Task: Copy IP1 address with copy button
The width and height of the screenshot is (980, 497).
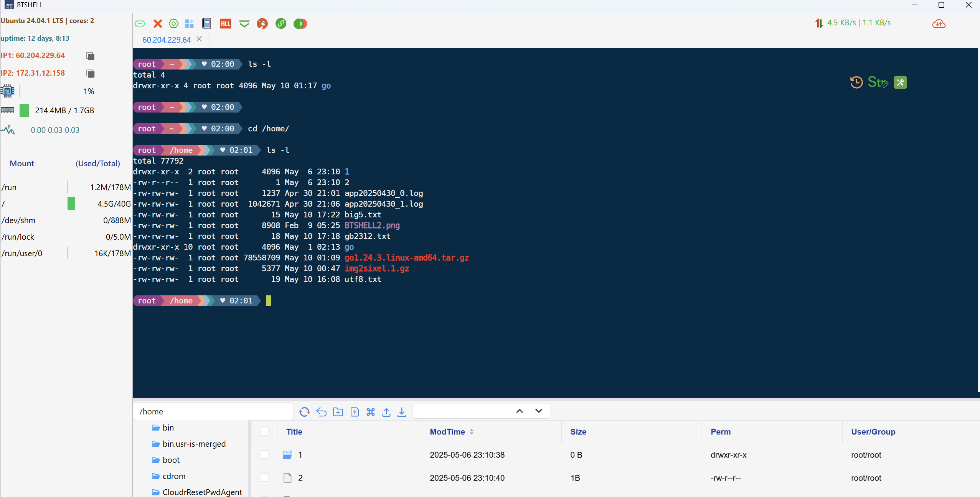Action: [90, 56]
